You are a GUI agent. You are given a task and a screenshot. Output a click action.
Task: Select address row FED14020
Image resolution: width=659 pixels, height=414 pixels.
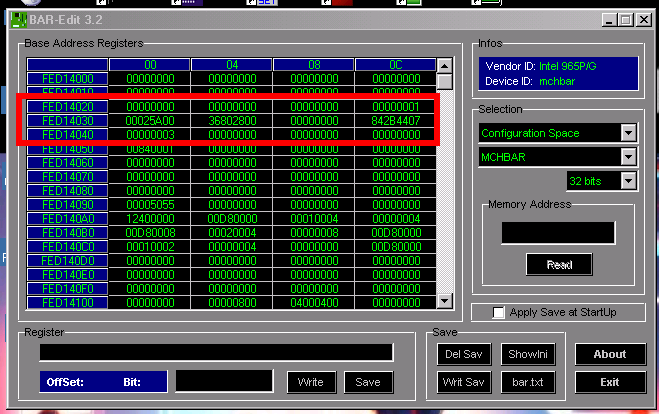68,107
